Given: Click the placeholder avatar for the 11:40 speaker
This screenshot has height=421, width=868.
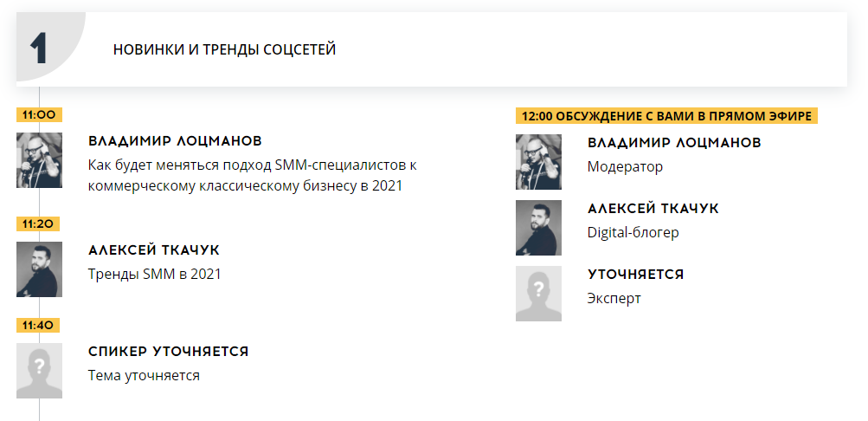Looking at the screenshot, I should 39,371.
